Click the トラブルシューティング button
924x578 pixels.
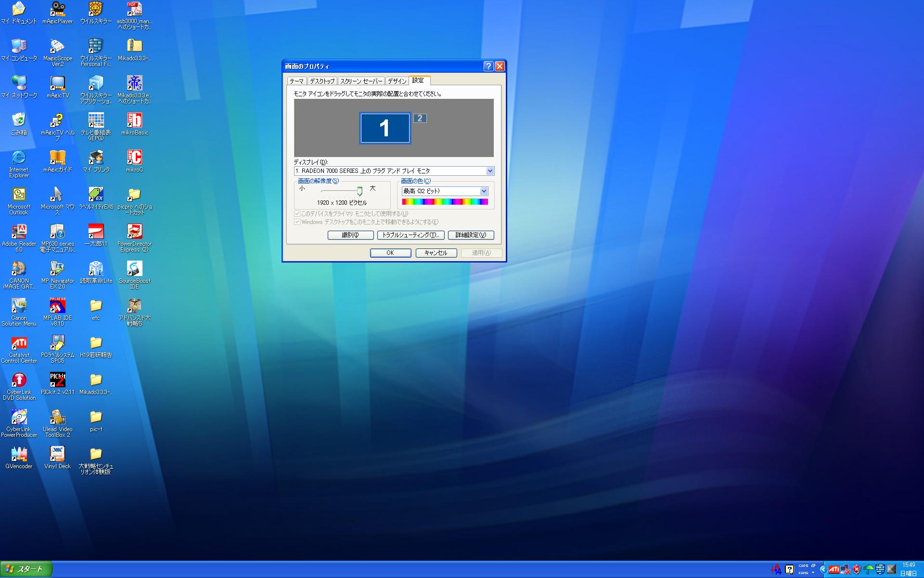click(x=410, y=235)
